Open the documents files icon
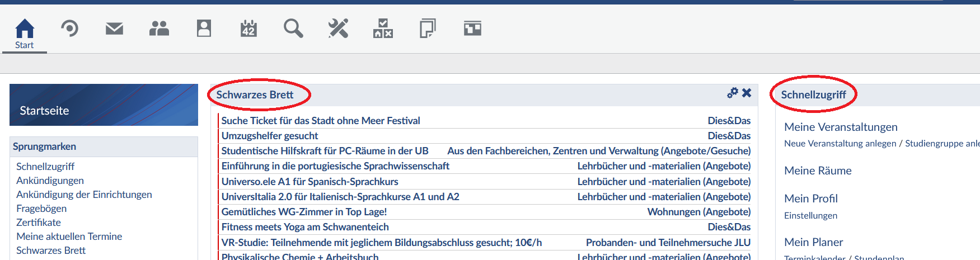Screen dimensions: 980x260 coord(428,29)
